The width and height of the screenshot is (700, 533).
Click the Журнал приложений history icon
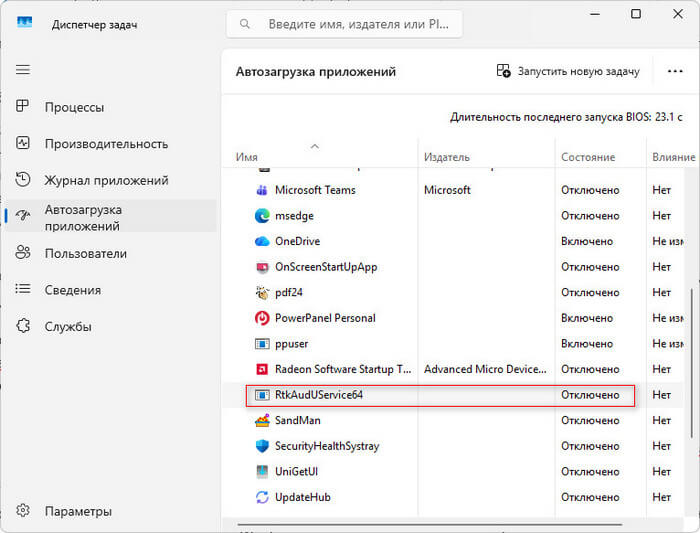coord(23,180)
